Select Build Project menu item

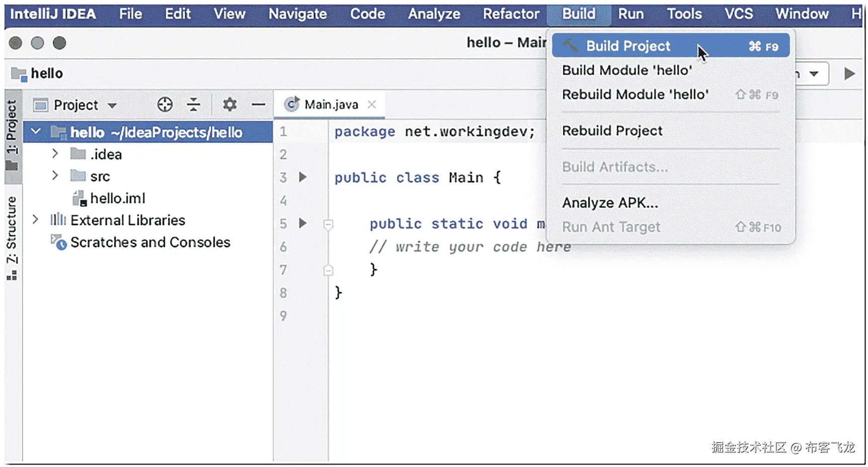coord(628,46)
